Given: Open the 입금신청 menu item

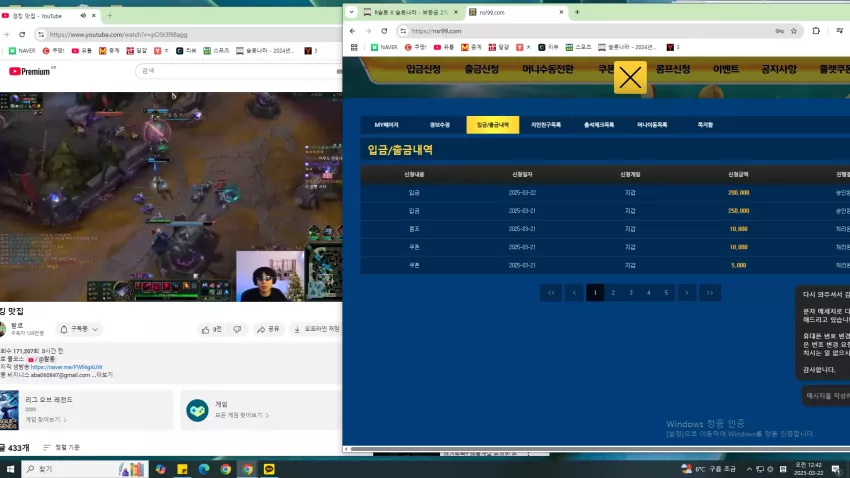Looking at the screenshot, I should click(x=423, y=69).
